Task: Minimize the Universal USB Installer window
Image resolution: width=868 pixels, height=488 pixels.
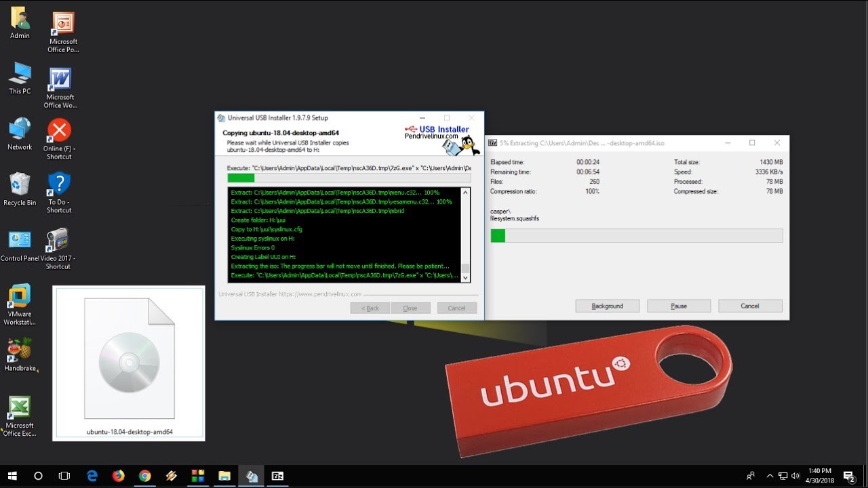Action: [422, 118]
